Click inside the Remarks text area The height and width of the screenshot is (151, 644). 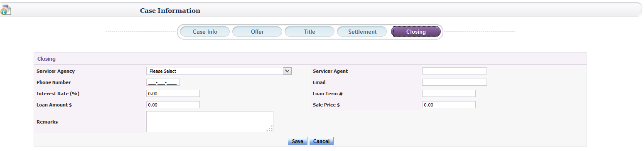[x=209, y=121]
